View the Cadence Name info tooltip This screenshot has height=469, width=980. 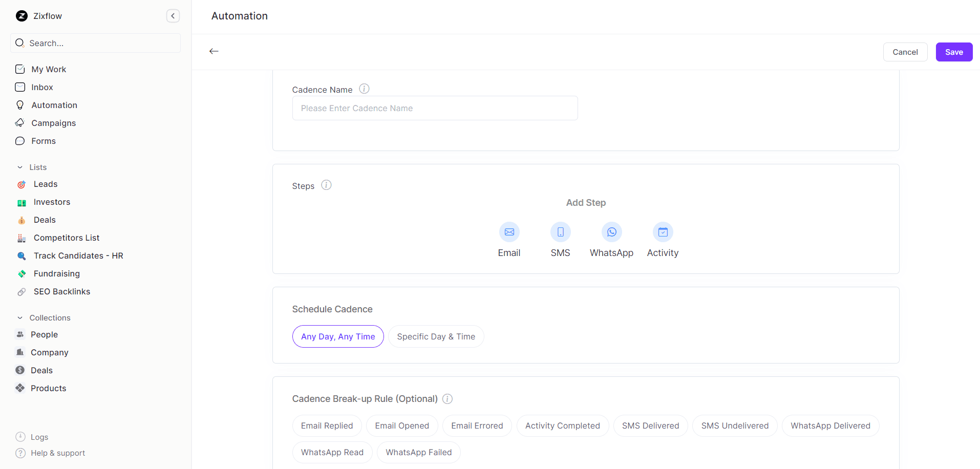click(x=364, y=88)
